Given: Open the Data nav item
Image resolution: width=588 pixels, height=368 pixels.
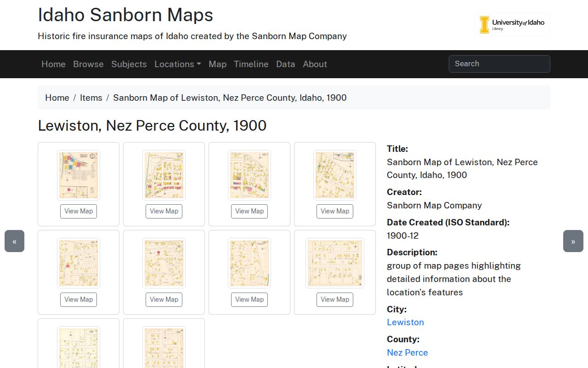Looking at the screenshot, I should tap(286, 64).
